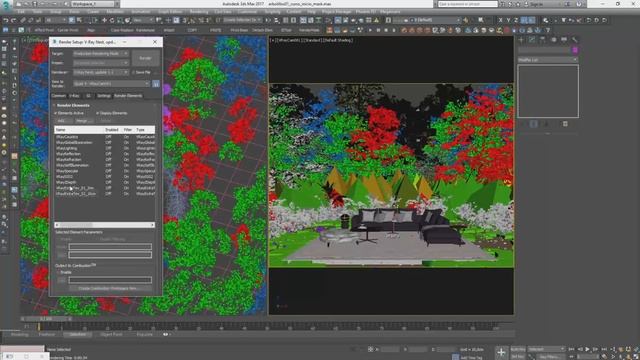Switch to the Settings tab

(x=104, y=96)
